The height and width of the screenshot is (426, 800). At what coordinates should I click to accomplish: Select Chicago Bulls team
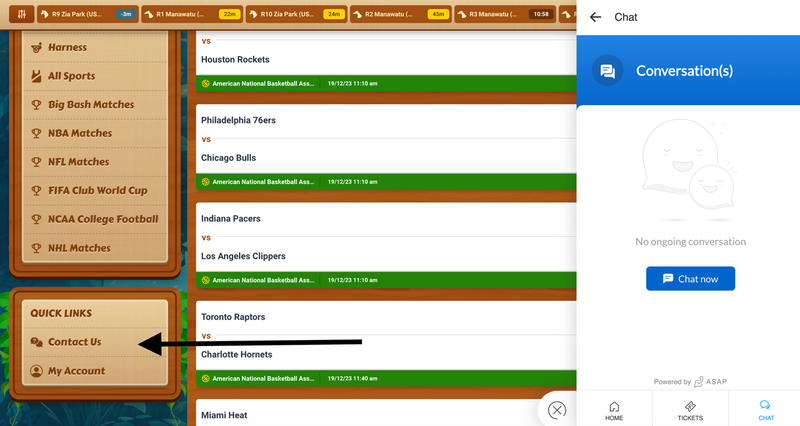click(229, 158)
